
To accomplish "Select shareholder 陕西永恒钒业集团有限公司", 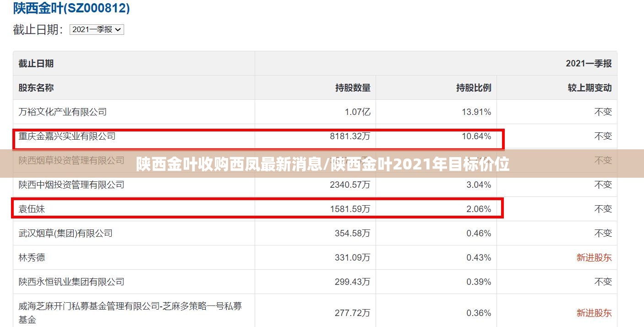I will (x=71, y=282).
